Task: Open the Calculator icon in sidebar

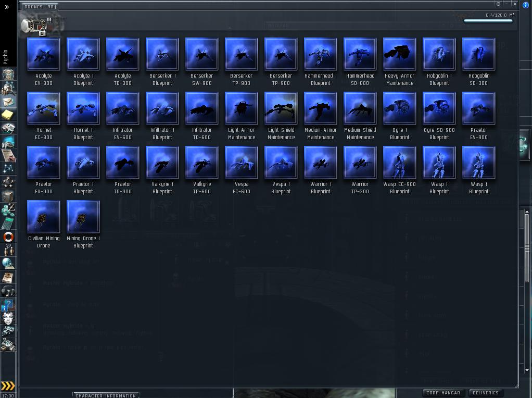Action: coord(8,223)
